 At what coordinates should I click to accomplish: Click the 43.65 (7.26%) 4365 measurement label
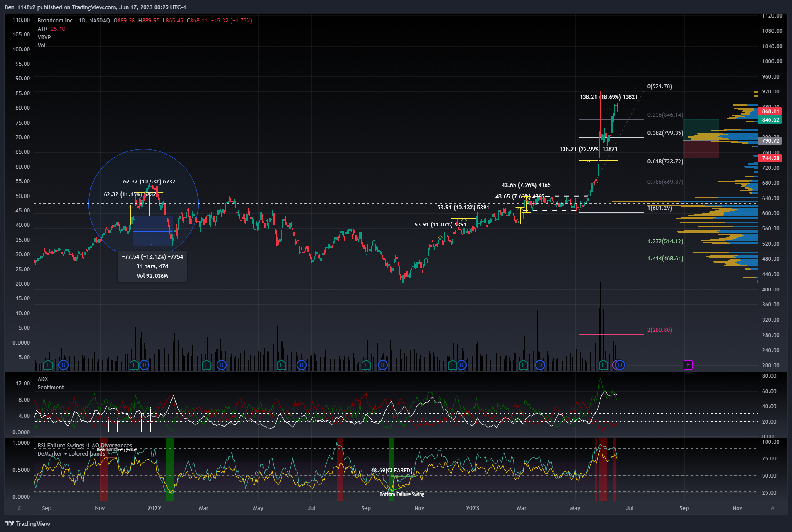[x=526, y=185]
